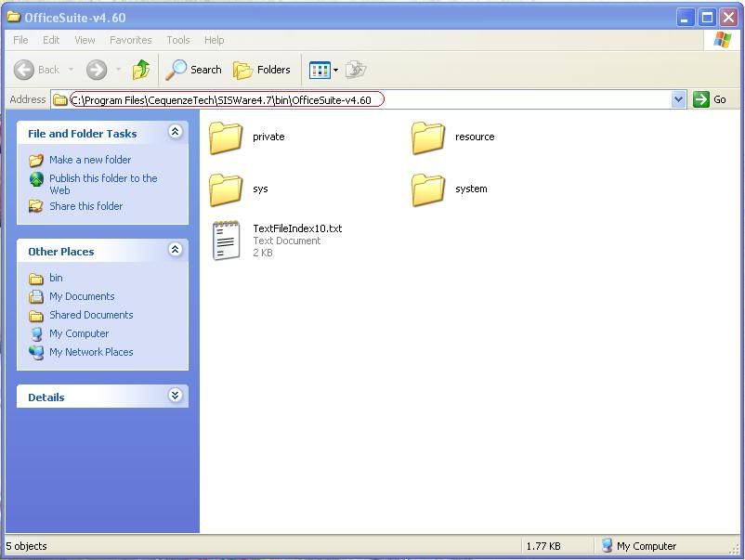Click the My Computer icon in status bar
The image size is (745, 560).
pyautogui.click(x=607, y=545)
